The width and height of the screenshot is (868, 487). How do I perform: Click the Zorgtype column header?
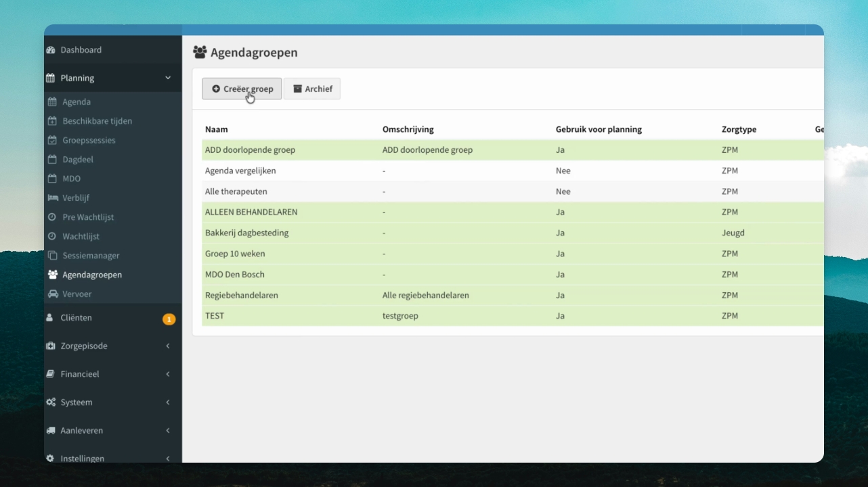pyautogui.click(x=739, y=129)
